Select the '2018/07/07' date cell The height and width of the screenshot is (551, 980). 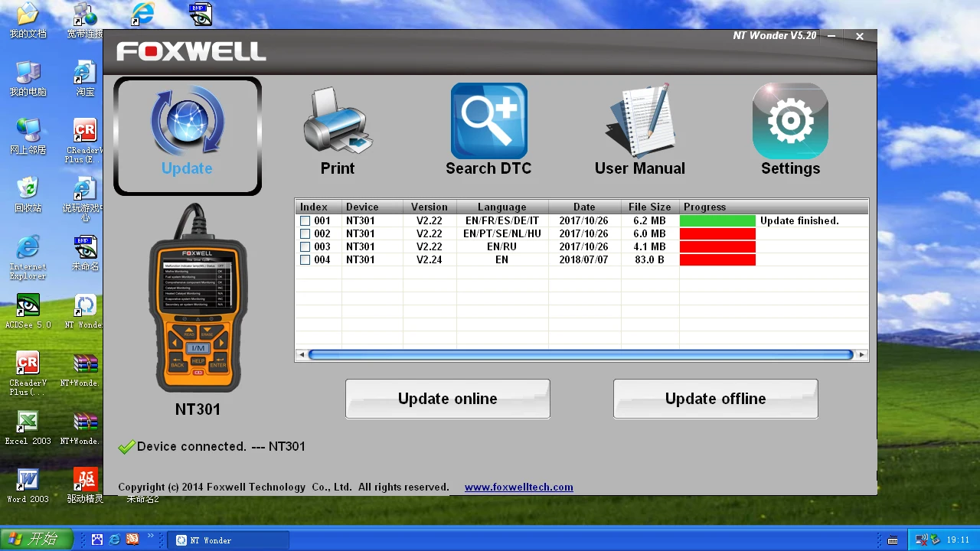pos(584,260)
